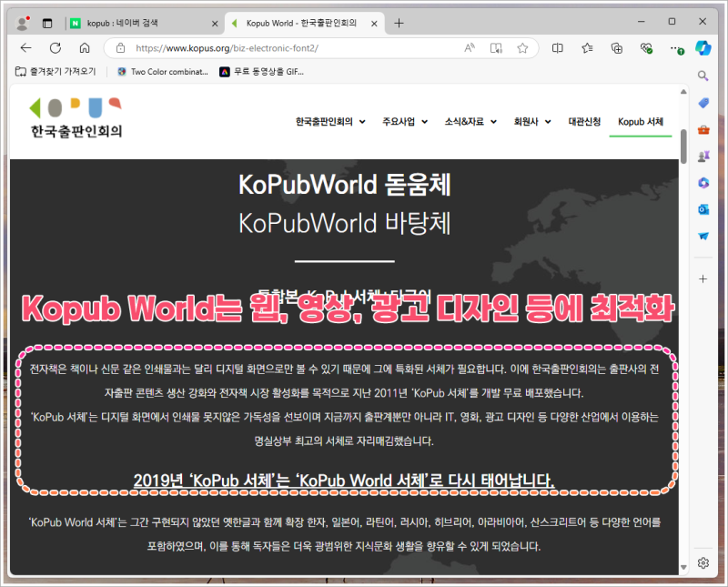
Task: Expand 회원사 dropdown menu
Action: point(532,122)
